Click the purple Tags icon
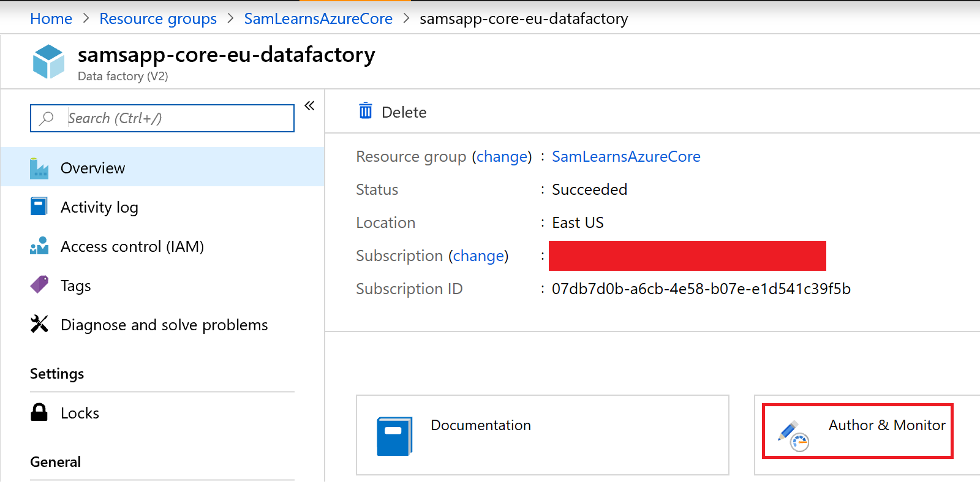 39,285
